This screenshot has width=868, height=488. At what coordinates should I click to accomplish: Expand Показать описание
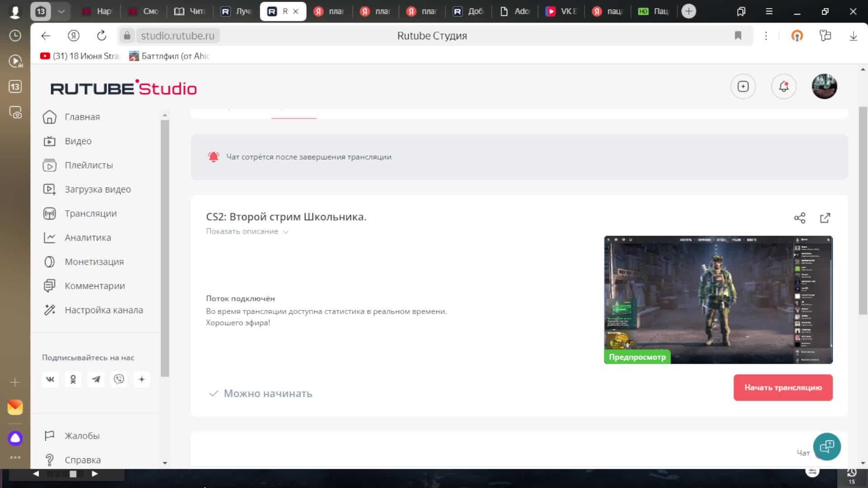tap(247, 231)
